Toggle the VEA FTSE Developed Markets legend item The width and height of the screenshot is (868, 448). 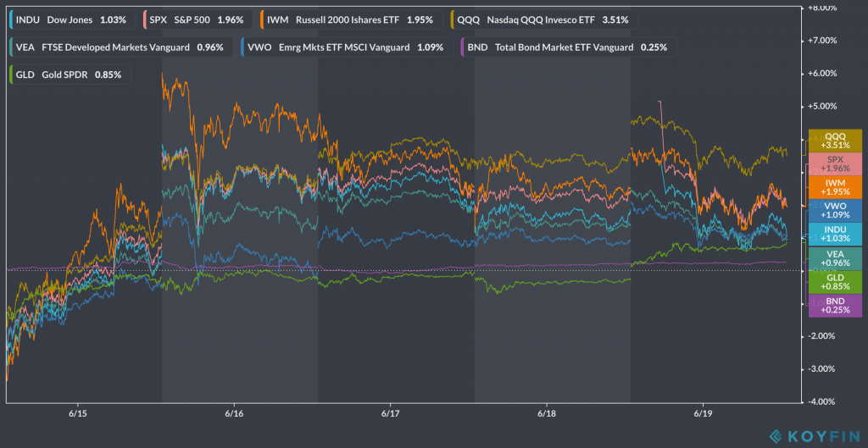(118, 47)
